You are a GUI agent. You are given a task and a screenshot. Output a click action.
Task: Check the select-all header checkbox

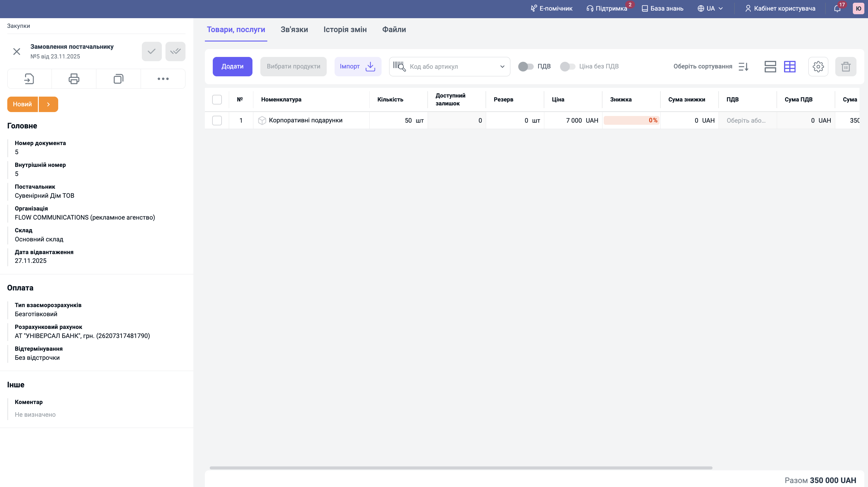point(217,100)
